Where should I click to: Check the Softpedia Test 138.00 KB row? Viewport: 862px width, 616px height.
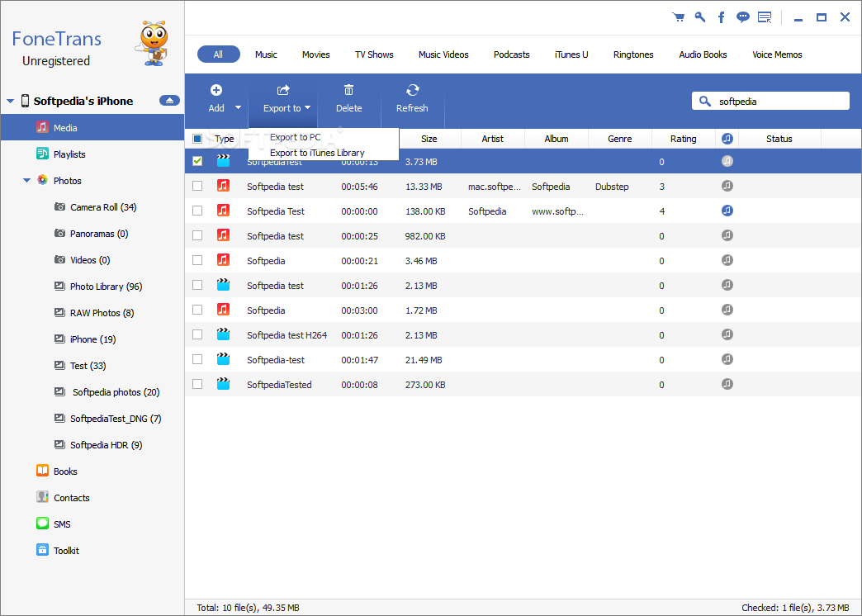coord(197,211)
